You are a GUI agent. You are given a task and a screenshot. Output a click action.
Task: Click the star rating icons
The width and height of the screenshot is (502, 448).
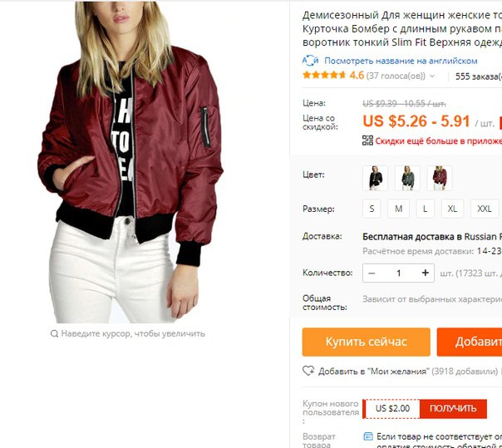tap(324, 76)
